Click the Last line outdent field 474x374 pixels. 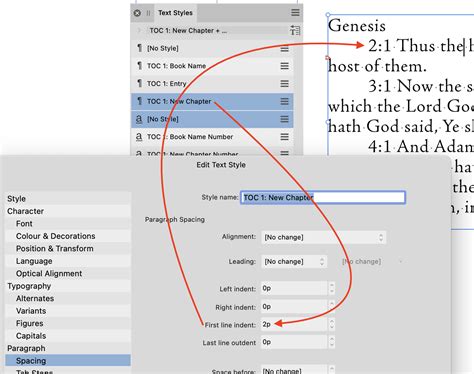(294, 342)
